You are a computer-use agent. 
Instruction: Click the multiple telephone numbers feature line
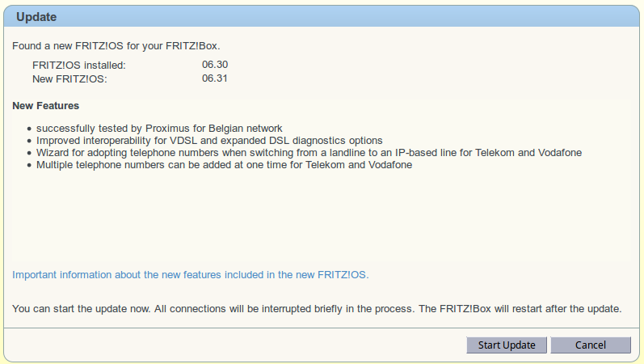(224, 165)
